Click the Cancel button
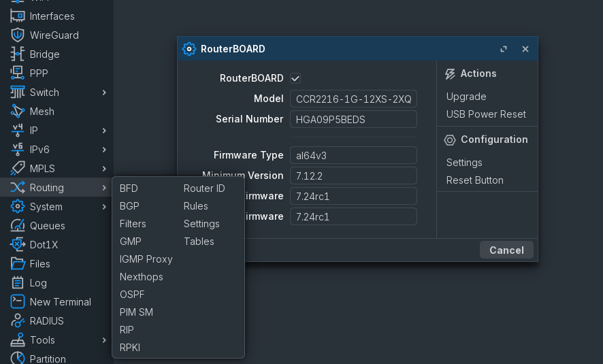The height and width of the screenshot is (364, 603). 506,250
